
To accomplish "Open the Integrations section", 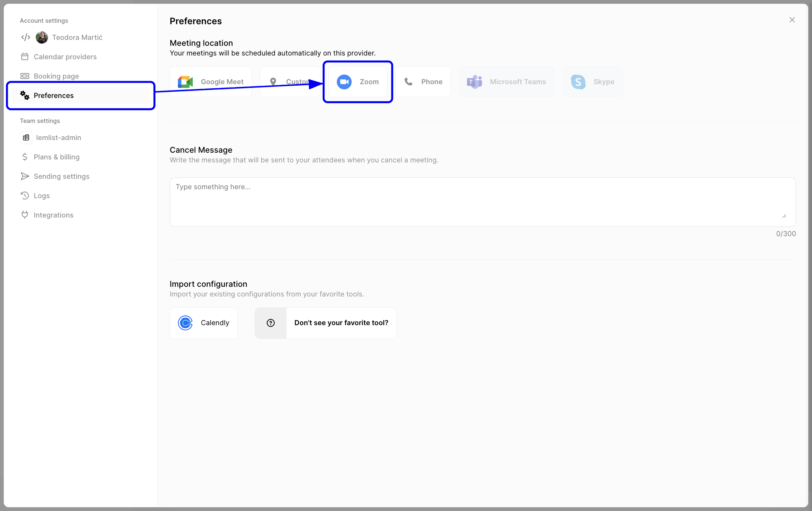I will click(53, 215).
